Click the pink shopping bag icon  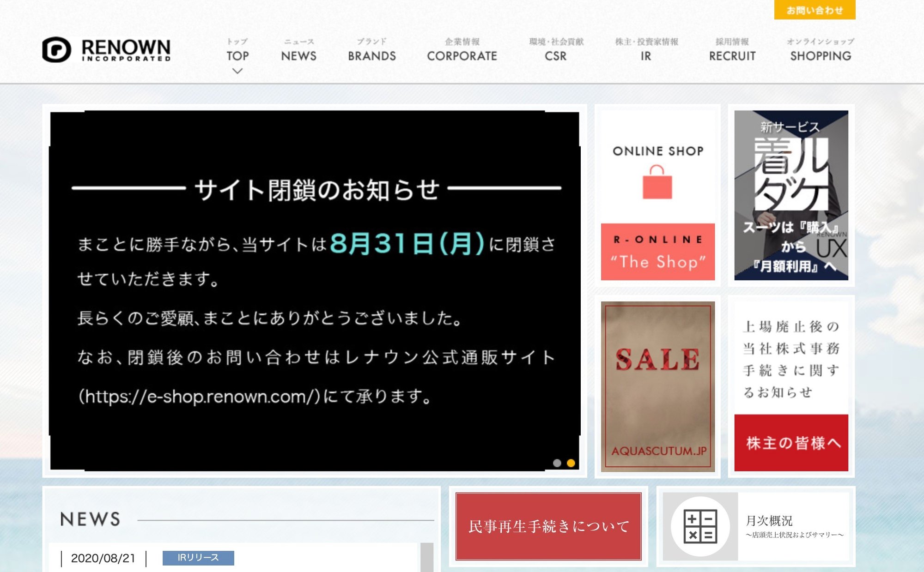tap(657, 182)
